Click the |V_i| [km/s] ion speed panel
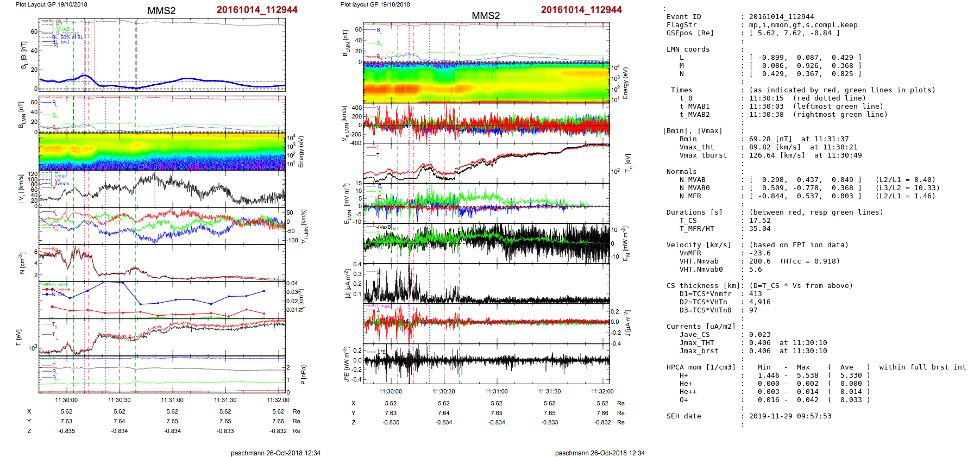 click(x=162, y=189)
